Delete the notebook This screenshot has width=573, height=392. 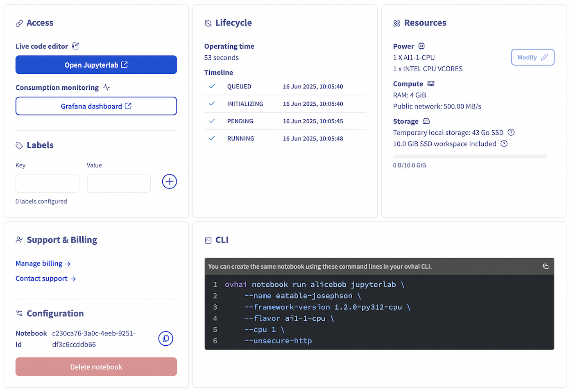(96, 367)
